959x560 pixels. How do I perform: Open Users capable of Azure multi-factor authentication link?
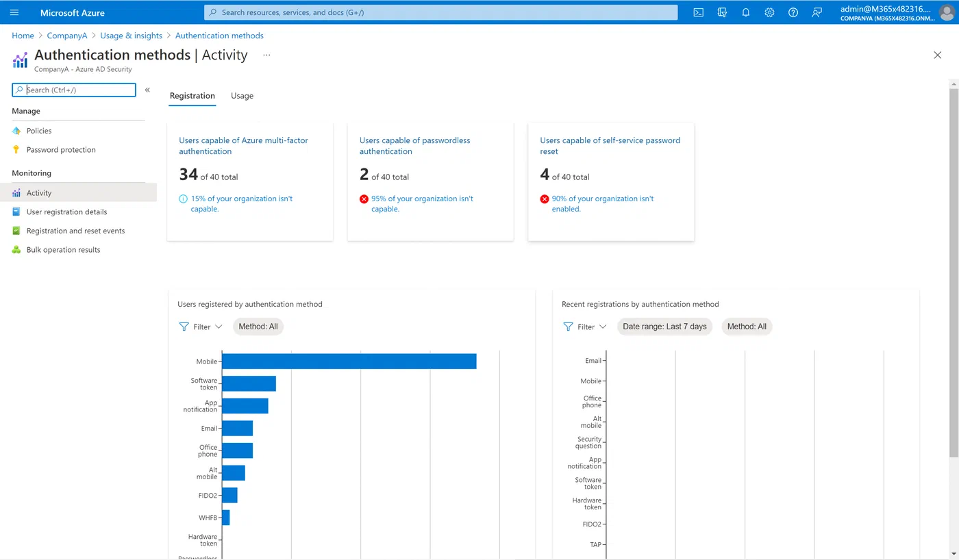244,146
